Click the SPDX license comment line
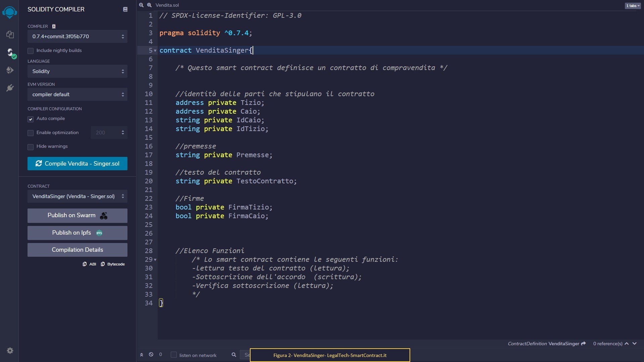This screenshot has height=362, width=644. click(230, 15)
